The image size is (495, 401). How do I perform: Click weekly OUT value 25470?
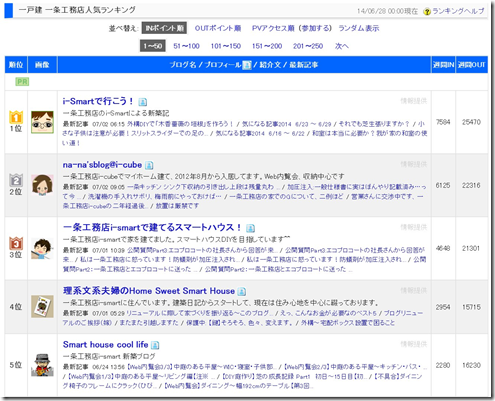tap(471, 122)
